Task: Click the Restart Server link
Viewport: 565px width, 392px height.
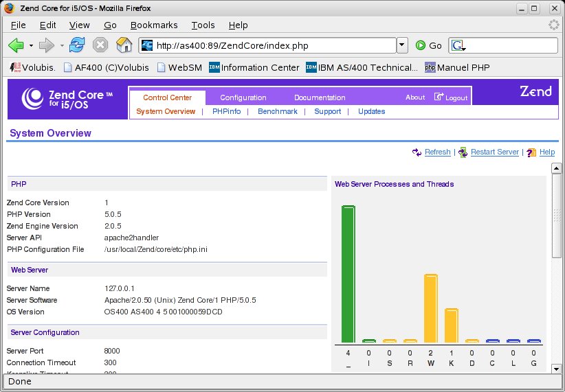Action: tap(495, 152)
